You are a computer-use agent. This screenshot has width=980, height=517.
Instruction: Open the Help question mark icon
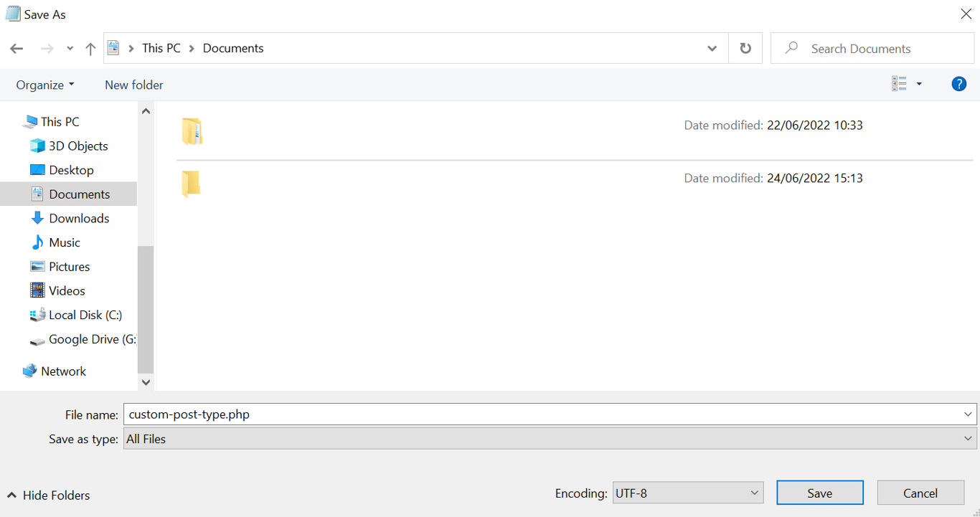958,84
